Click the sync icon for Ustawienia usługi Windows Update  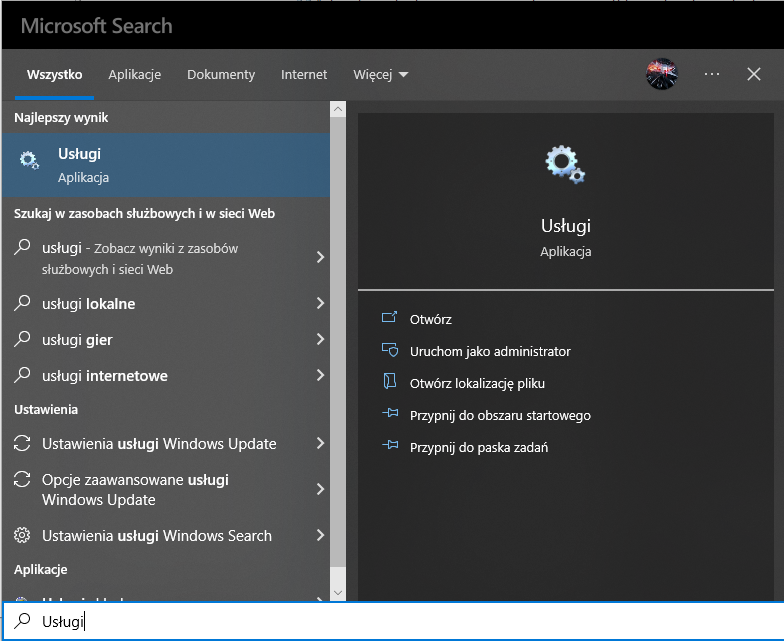(22, 443)
